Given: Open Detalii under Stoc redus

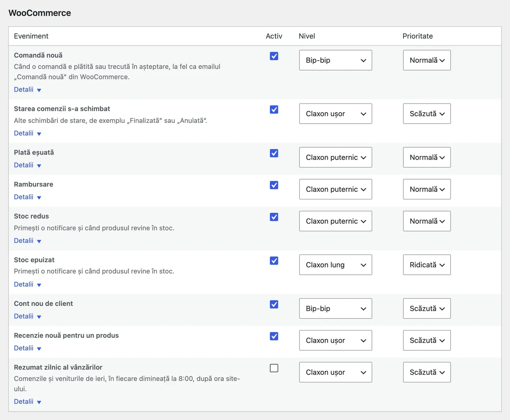Looking at the screenshot, I should coord(28,240).
